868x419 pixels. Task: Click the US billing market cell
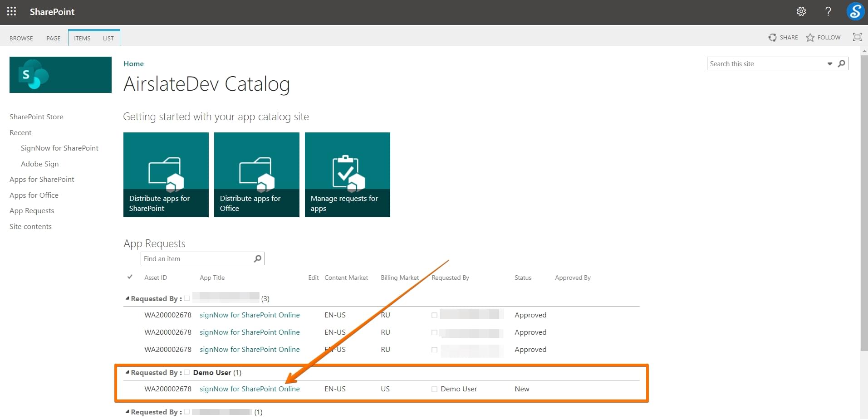pos(385,389)
